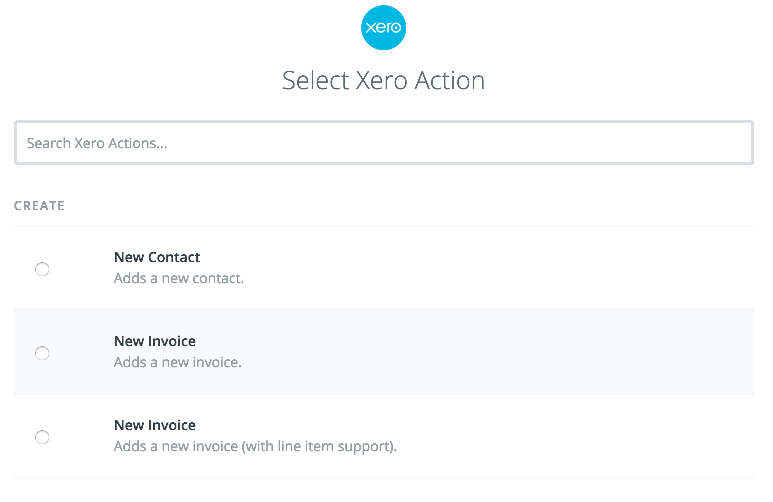
Task: Click 'New Invoice' title of line item option
Action: coord(155,425)
